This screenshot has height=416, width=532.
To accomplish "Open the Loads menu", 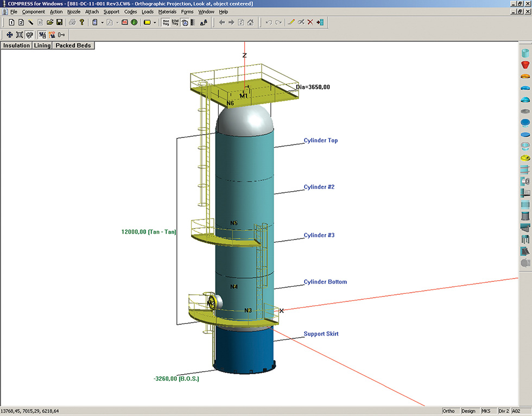I will click(147, 11).
